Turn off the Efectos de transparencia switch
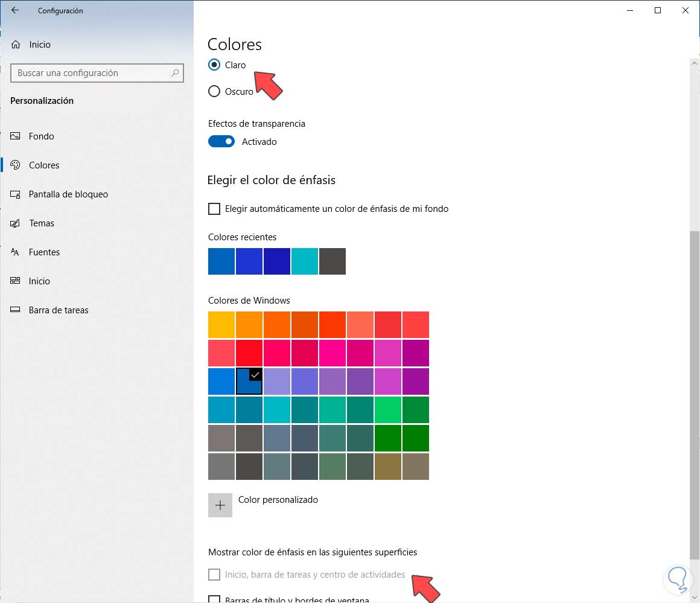This screenshot has height=603, width=700. click(221, 142)
